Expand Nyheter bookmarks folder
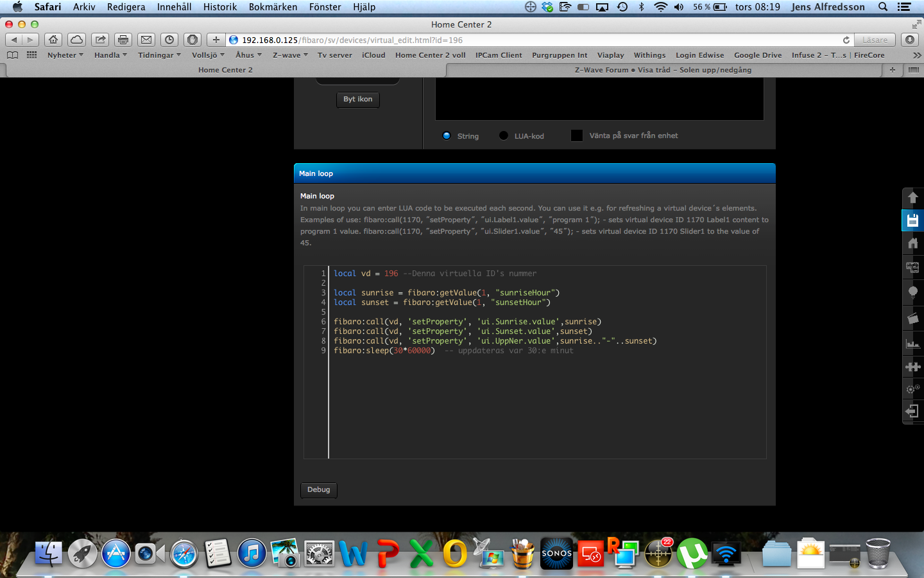Screen dimensions: 924x578 click(65, 55)
